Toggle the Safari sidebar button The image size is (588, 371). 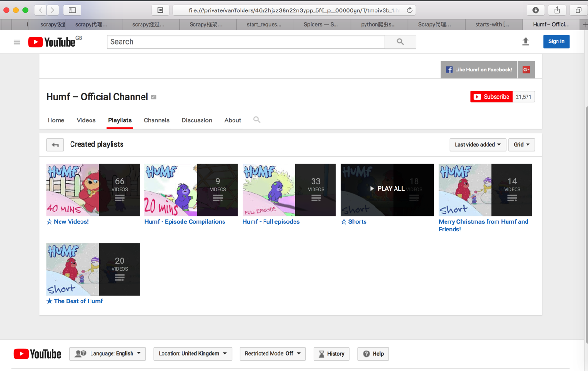tap(72, 10)
